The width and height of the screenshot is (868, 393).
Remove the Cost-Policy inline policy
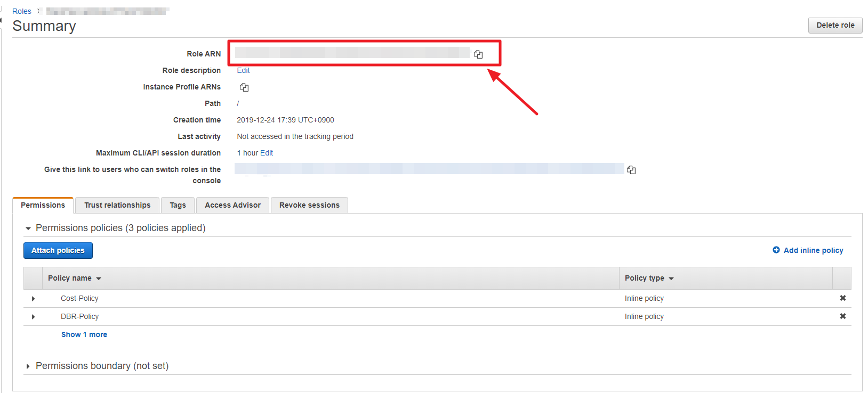click(x=842, y=298)
